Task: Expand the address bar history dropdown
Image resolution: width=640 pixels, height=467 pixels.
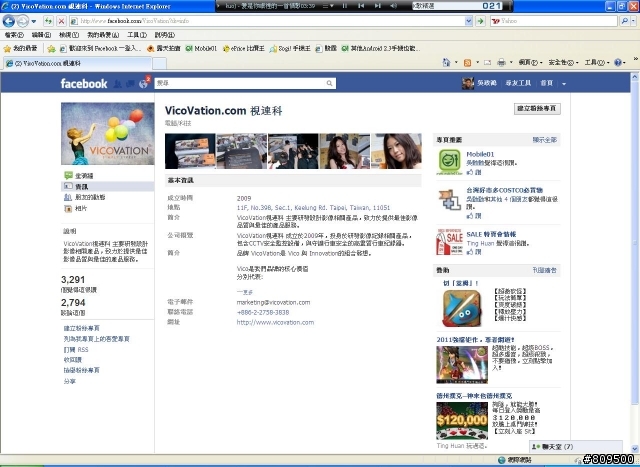Action: click(469, 21)
